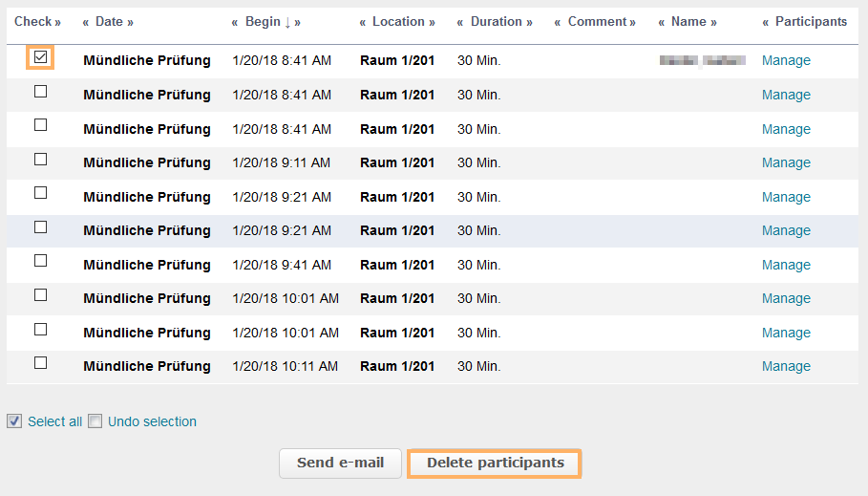Click the right chevron after Duration header
The height and width of the screenshot is (496, 868).
click(x=529, y=22)
